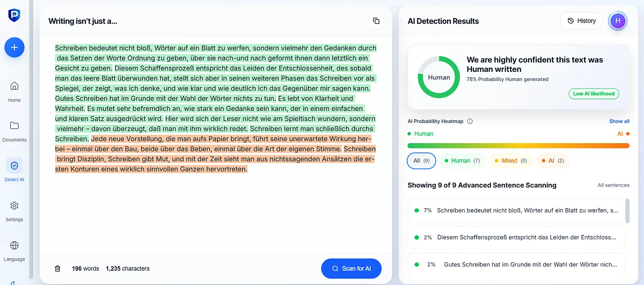Copy text with the copy icon
The width and height of the screenshot is (644, 285).
point(376,21)
